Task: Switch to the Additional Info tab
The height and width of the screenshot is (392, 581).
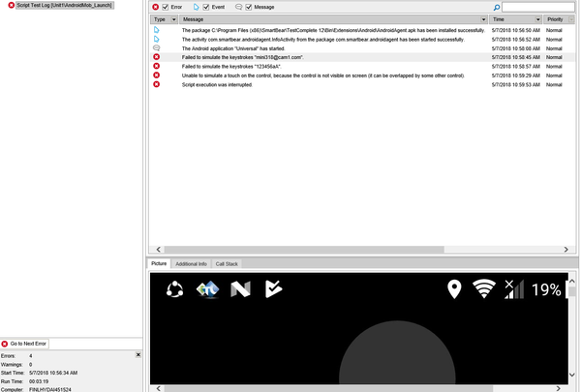Action: [191, 264]
